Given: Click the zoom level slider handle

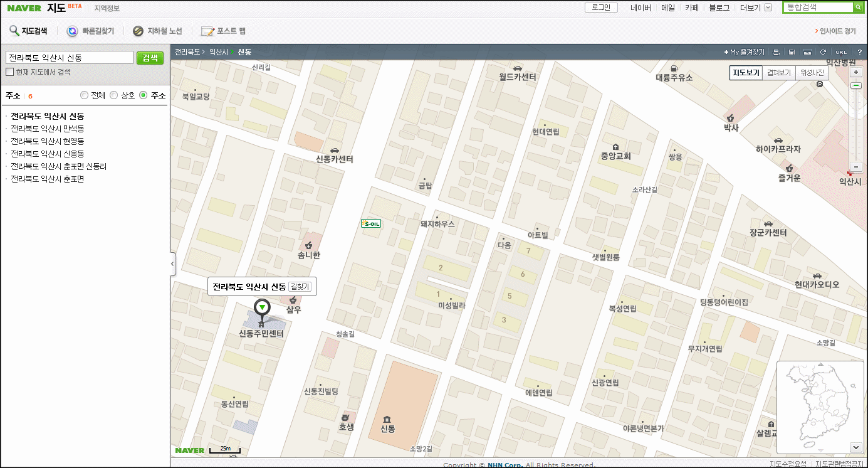Looking at the screenshot, I should click(x=856, y=85).
